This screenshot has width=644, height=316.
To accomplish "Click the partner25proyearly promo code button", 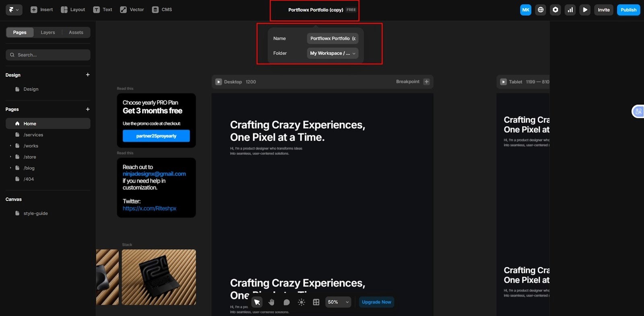I will pyautogui.click(x=156, y=136).
